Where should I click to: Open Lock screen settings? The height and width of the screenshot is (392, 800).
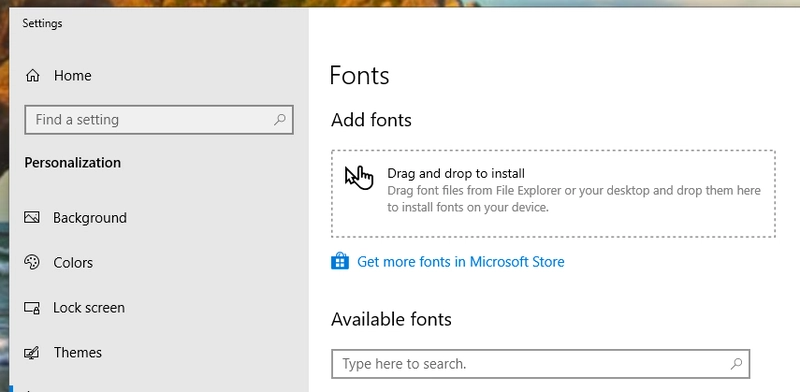(x=74, y=308)
